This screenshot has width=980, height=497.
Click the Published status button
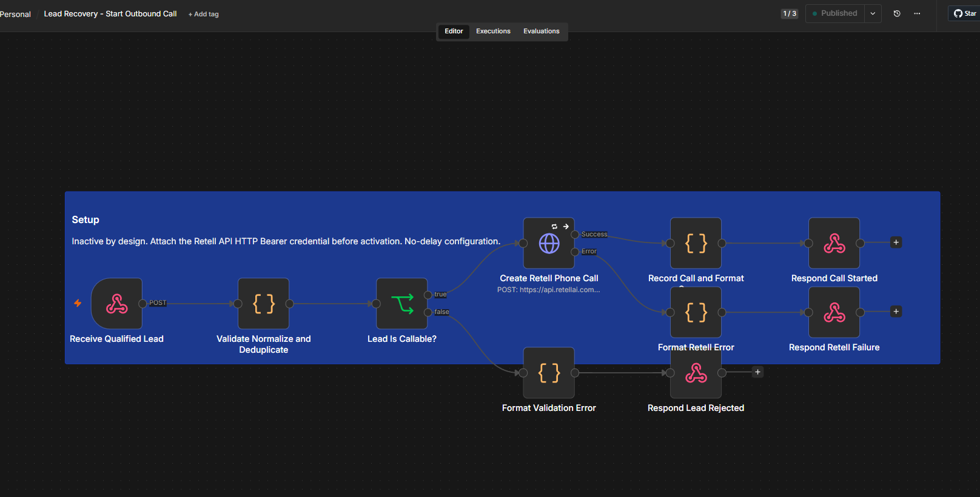point(835,13)
